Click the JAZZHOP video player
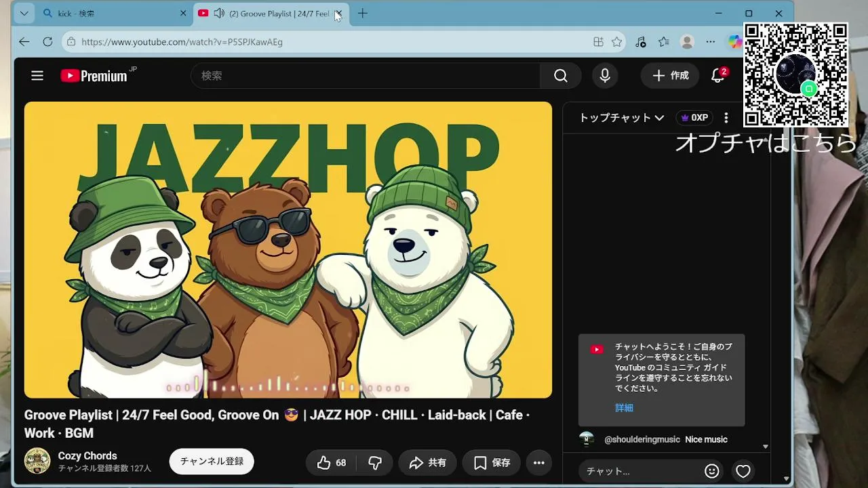868x488 pixels. tap(288, 250)
